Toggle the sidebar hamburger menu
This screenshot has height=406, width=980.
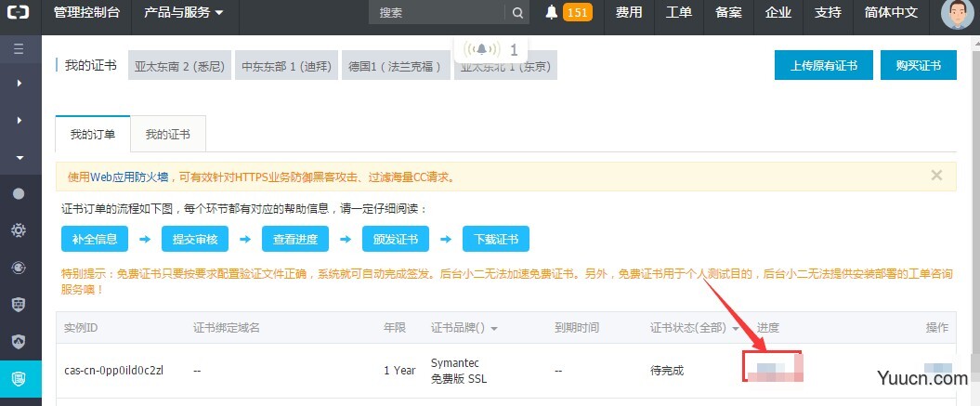pos(19,49)
